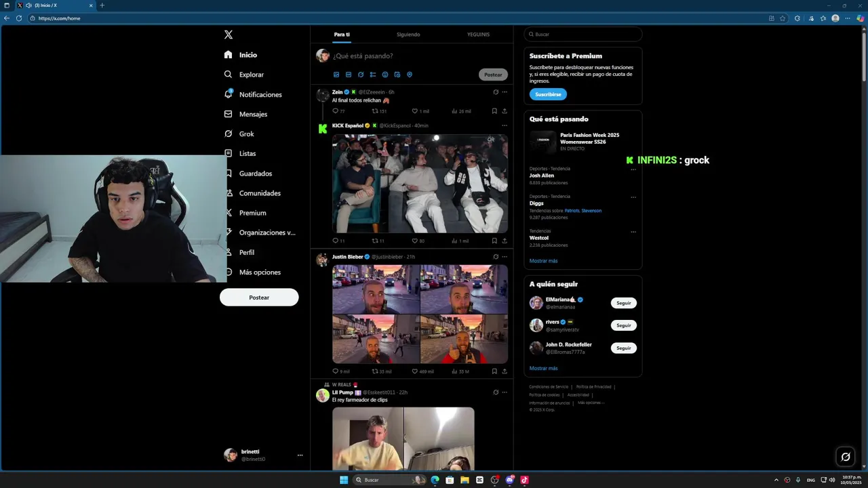868x488 pixels.
Task: Bookmark the KICK Español post
Action: [x=494, y=241]
